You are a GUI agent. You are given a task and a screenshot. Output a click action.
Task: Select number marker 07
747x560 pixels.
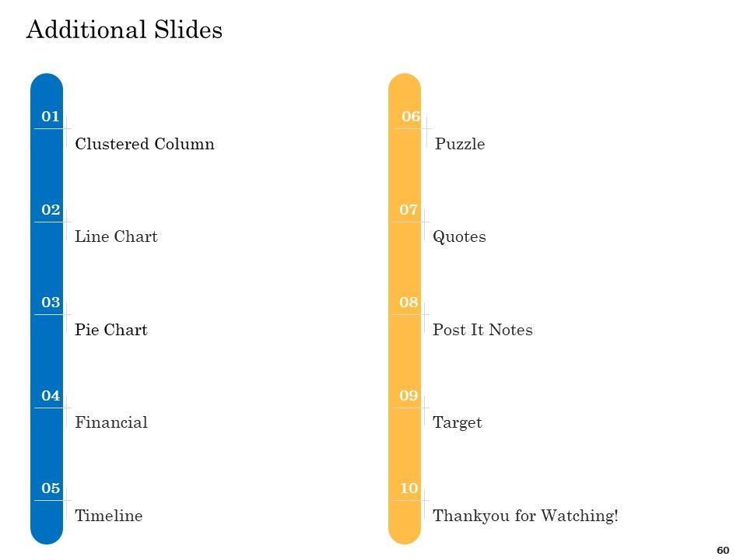click(x=409, y=210)
